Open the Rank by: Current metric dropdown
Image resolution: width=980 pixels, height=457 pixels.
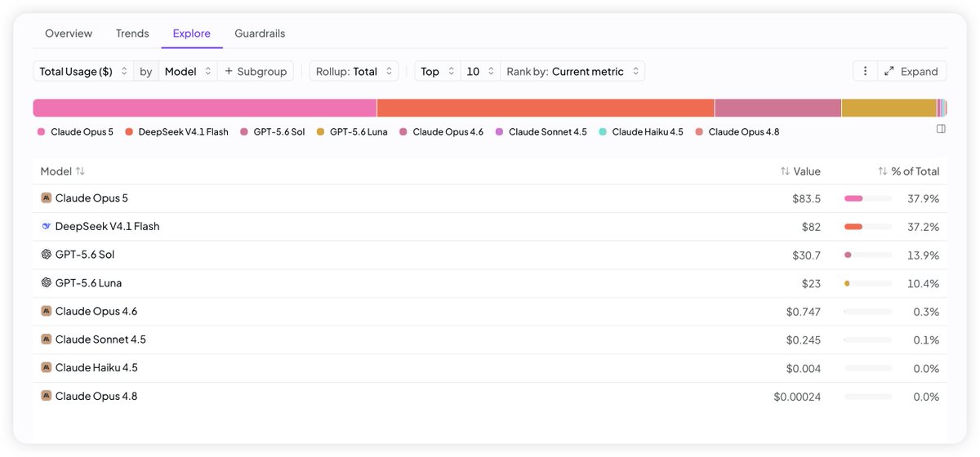pos(572,71)
